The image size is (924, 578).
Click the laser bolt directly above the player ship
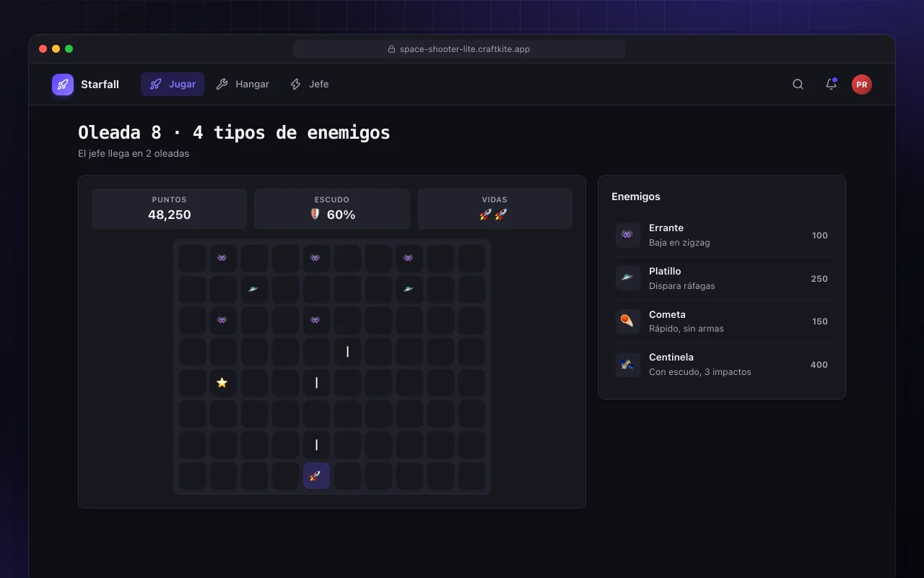[316, 444]
